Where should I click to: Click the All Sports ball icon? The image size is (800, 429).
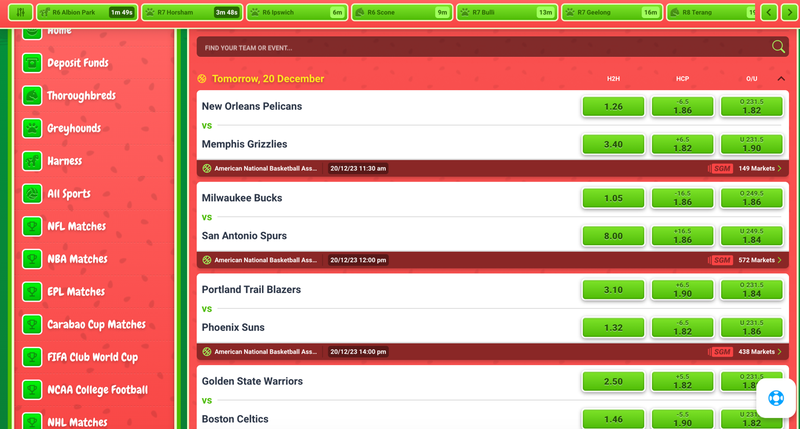point(32,193)
